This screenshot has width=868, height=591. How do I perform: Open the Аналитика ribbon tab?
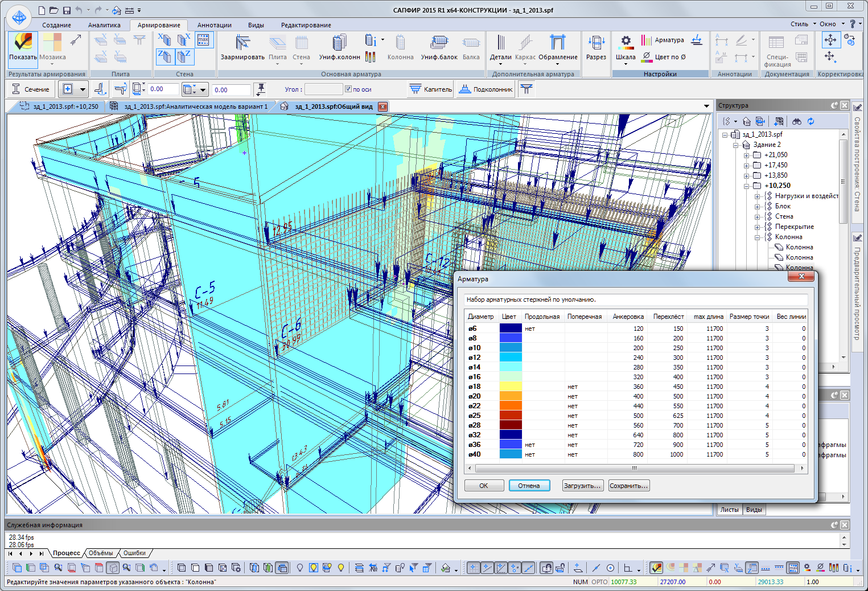[x=104, y=25]
